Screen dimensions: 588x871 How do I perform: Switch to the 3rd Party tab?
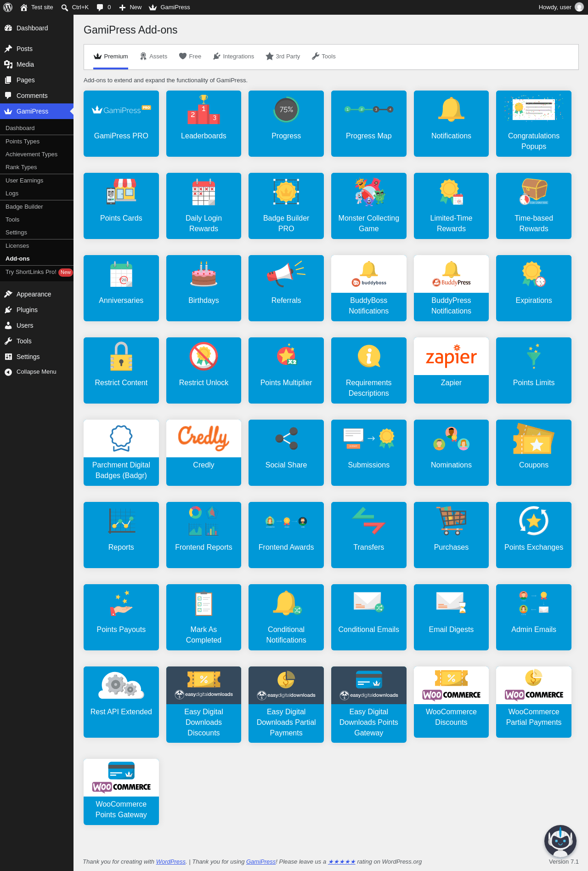(x=283, y=57)
